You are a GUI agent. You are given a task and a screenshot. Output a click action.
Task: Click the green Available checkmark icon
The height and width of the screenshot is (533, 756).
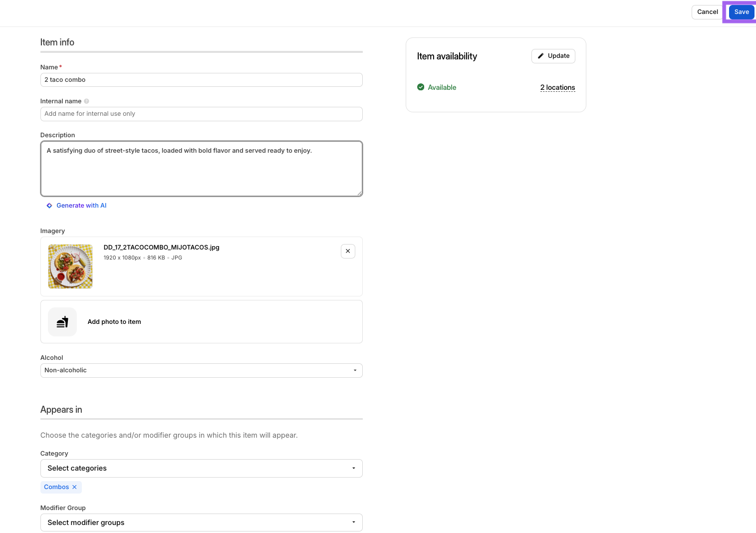[421, 87]
